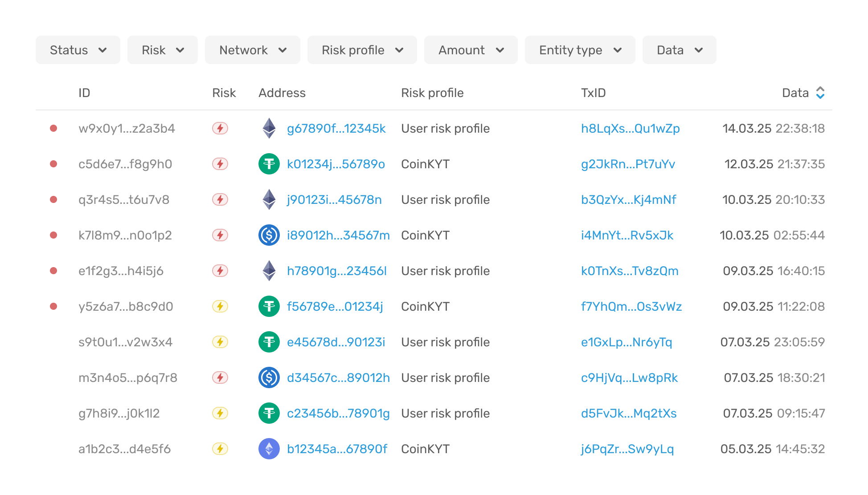868x495 pixels.
Task: Click the Ethereum icon beside g67890f...12345k
Action: [x=269, y=128]
